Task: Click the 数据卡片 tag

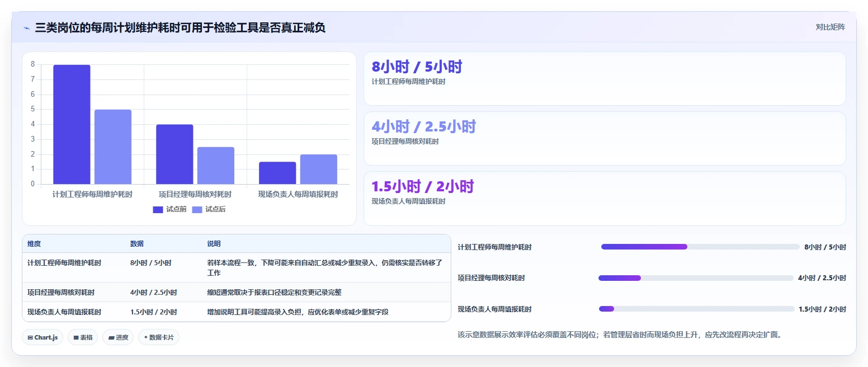Action: tap(159, 337)
